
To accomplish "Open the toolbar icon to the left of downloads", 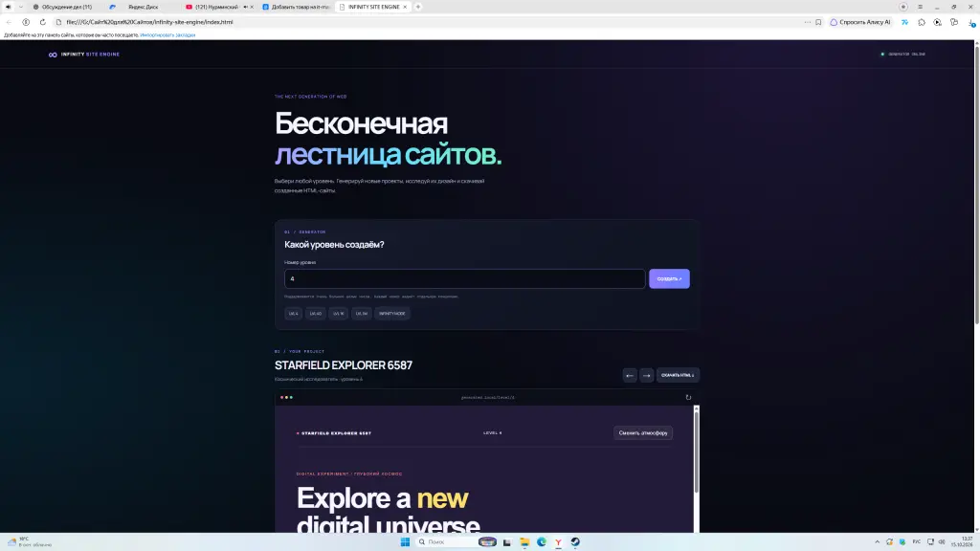I will [954, 22].
